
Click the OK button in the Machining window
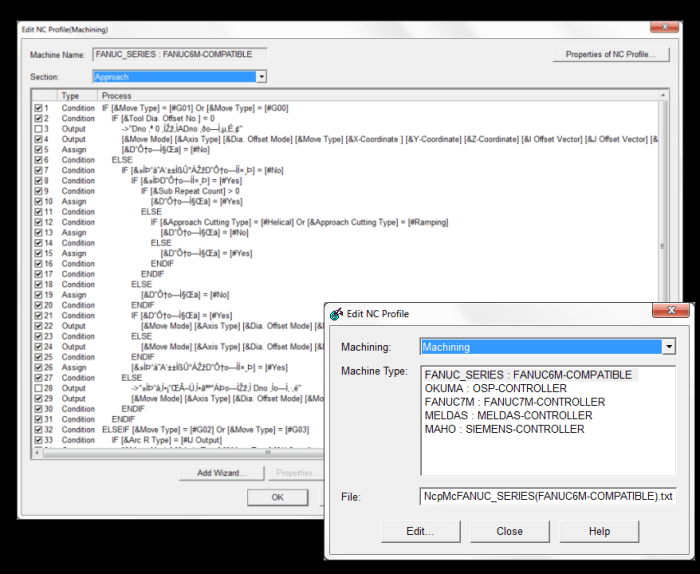click(x=277, y=497)
